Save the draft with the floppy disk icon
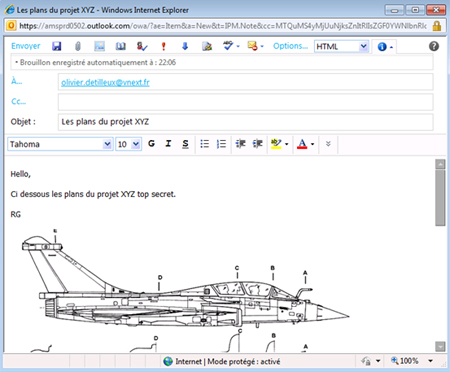450x372 pixels. tap(57, 46)
